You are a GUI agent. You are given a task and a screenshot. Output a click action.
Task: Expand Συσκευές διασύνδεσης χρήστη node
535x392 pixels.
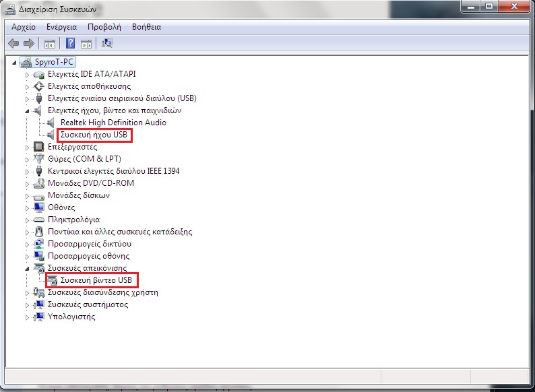coord(27,293)
